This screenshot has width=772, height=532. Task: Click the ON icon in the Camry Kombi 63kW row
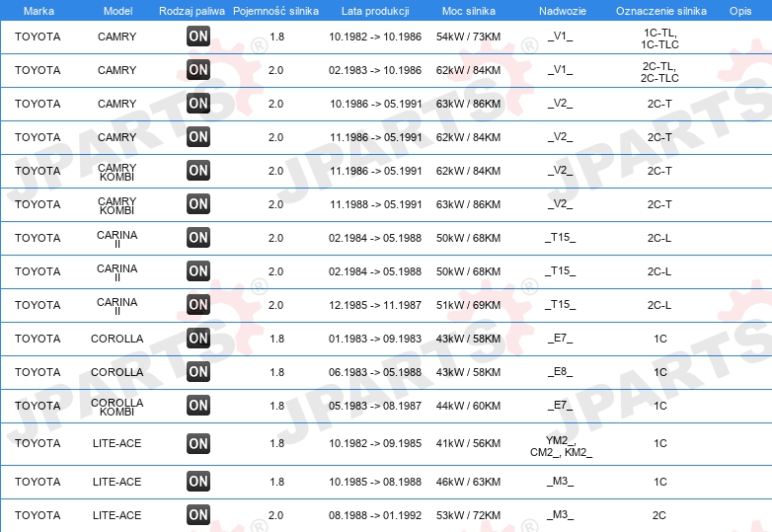[x=198, y=204]
